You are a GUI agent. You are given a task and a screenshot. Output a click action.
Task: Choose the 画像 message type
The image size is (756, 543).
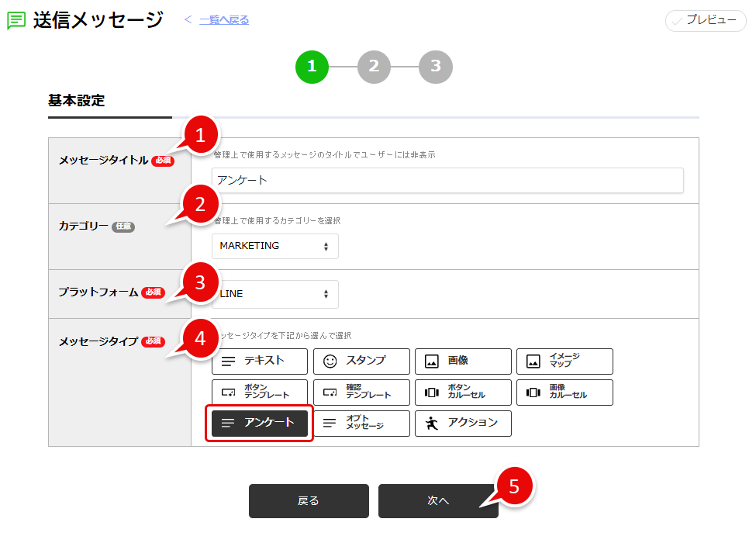coord(463,361)
